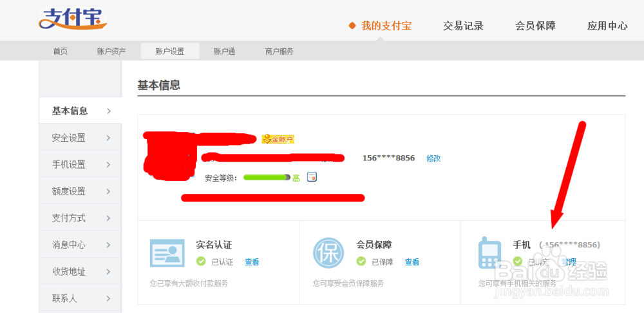Viewport: 644px width, 313px height.
Task: Open 额度设置 in the sidebar
Action: tap(80, 191)
